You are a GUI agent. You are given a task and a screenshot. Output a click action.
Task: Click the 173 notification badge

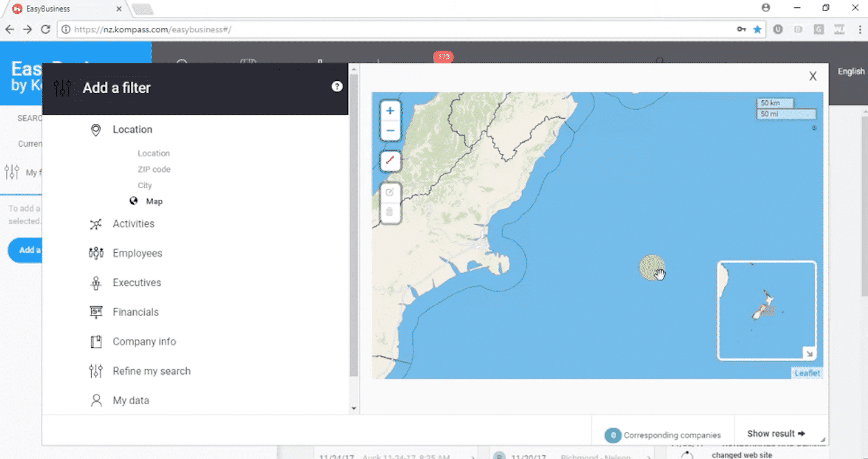pyautogui.click(x=443, y=57)
